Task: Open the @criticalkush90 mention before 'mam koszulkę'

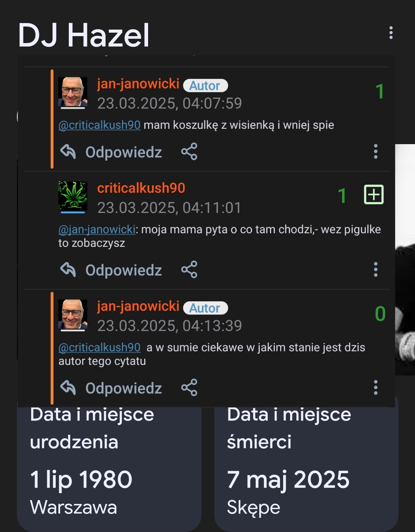Action: (x=99, y=125)
